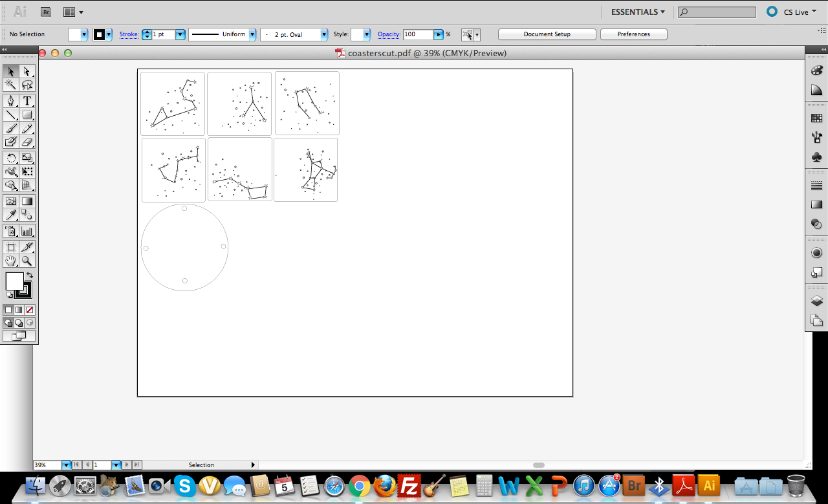The image size is (828, 504).
Task: Select the Hand tool
Action: coord(10,261)
